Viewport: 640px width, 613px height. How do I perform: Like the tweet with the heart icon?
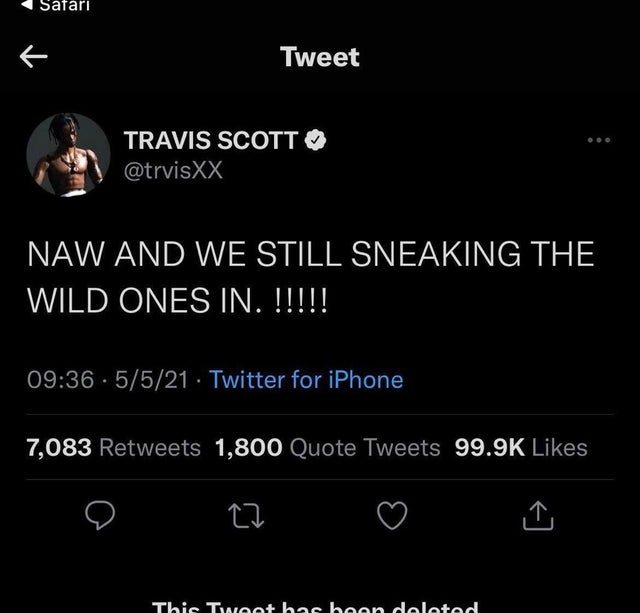pyautogui.click(x=392, y=515)
